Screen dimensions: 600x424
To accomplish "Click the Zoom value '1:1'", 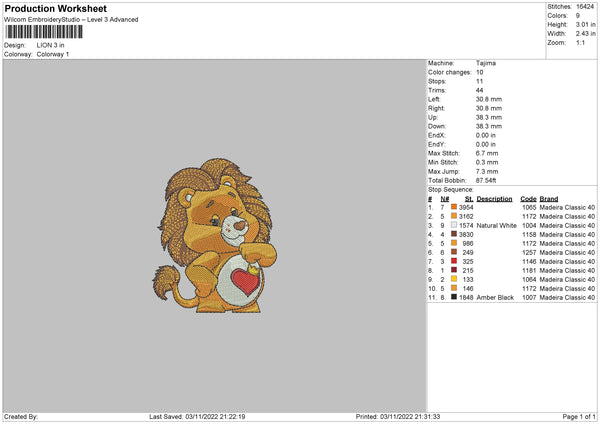I will tap(580, 42).
